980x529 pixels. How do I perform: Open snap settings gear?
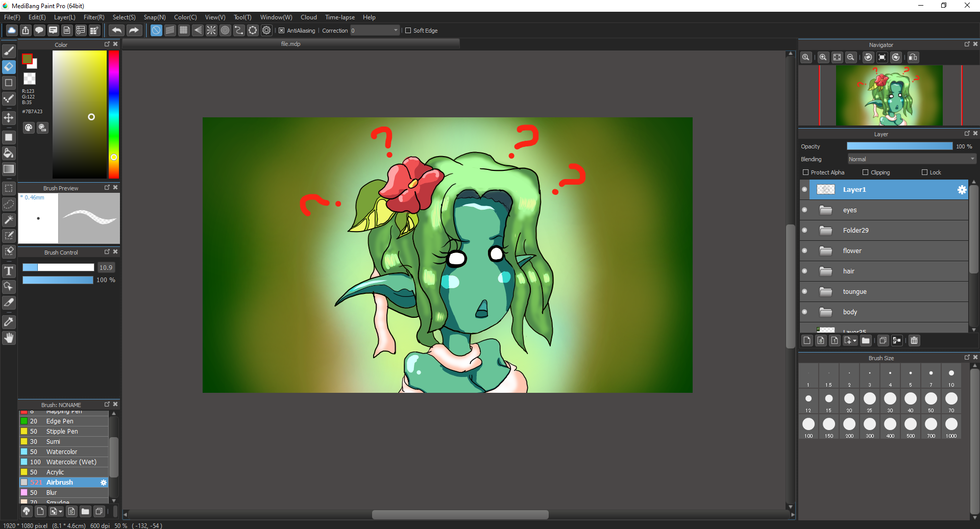[266, 31]
